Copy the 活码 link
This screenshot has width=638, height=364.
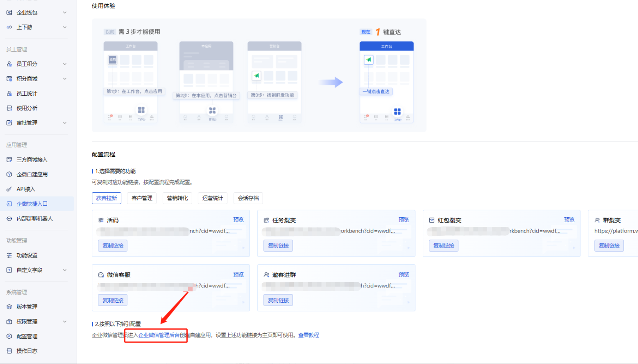pos(113,246)
